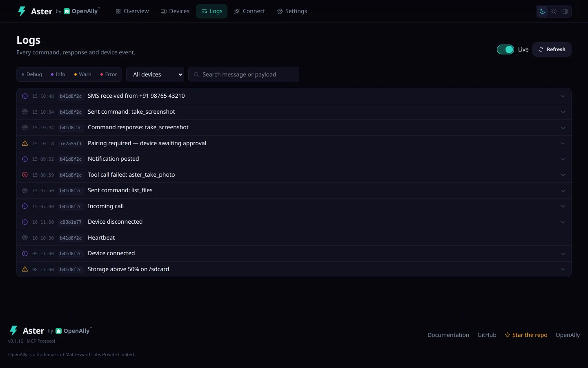Expand the Tool call failed entry chevron
The height and width of the screenshot is (368, 588).
point(563,175)
